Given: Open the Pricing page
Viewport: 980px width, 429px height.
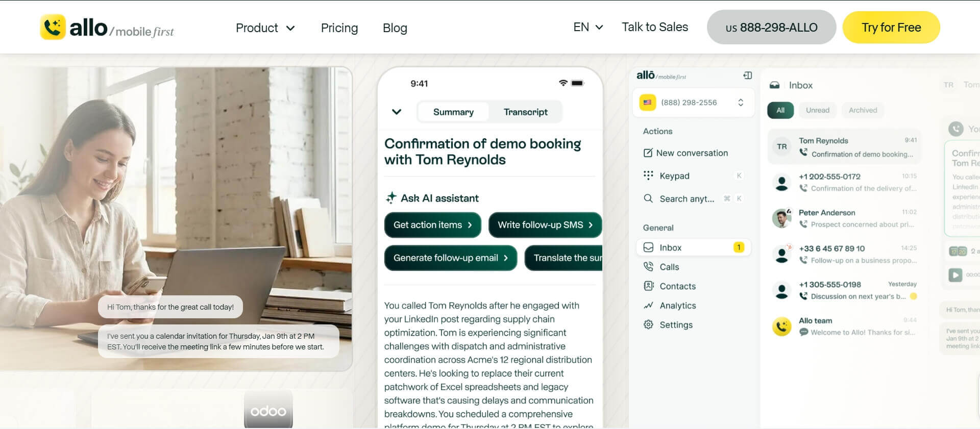Looking at the screenshot, I should pos(339,28).
